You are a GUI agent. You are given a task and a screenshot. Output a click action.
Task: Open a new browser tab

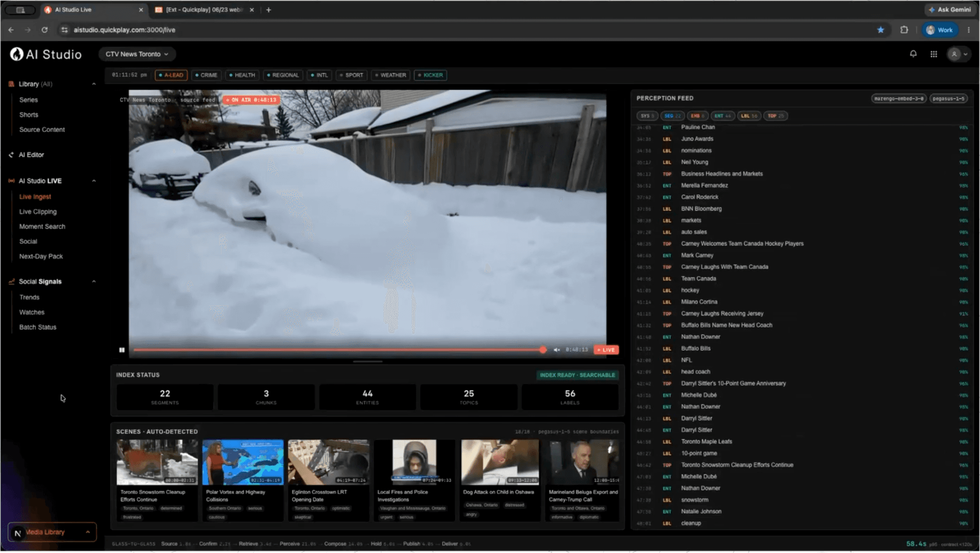[268, 10]
